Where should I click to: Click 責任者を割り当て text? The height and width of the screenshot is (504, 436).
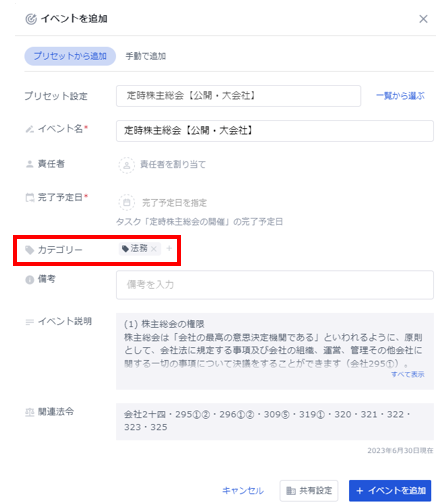pos(173,164)
